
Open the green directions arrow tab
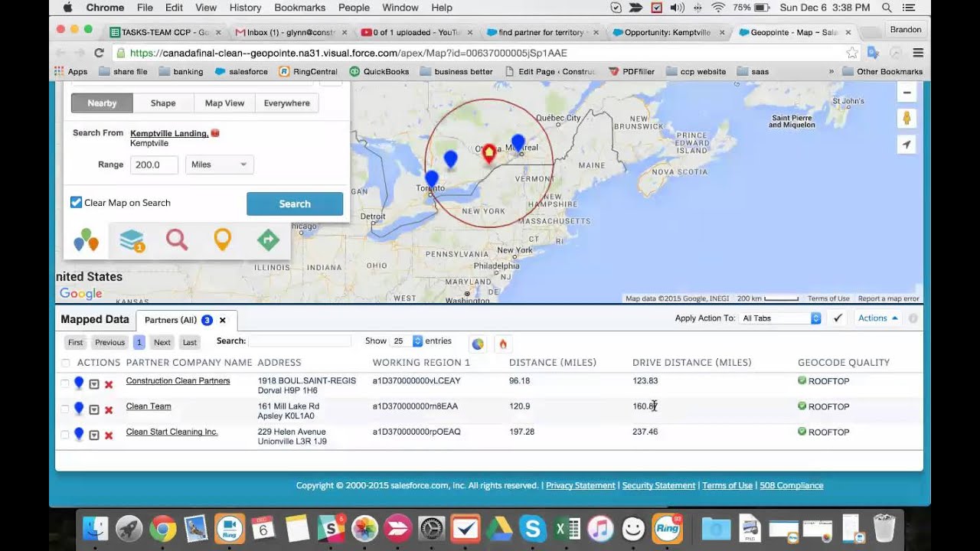coord(268,240)
